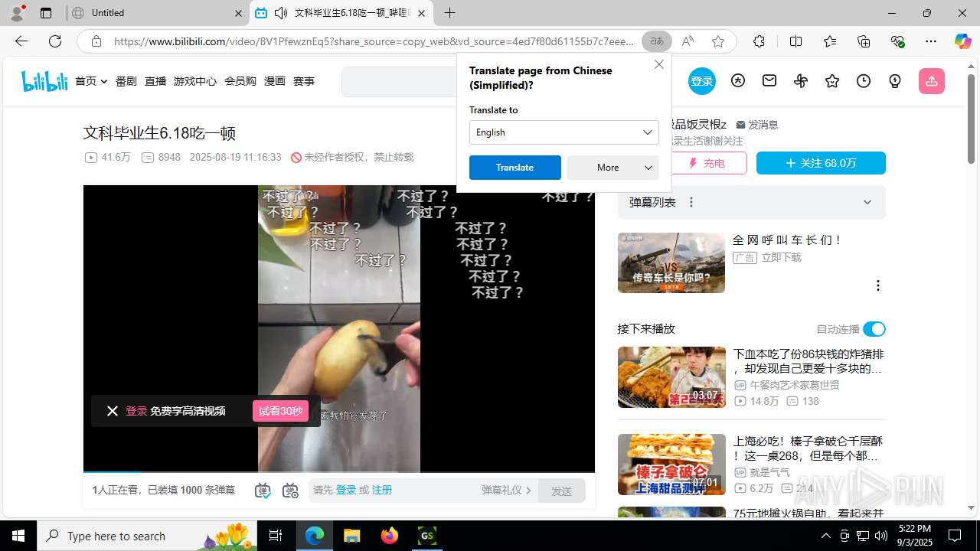The height and width of the screenshot is (551, 980).
Task: Go back with browser back arrow
Action: pyautogui.click(x=21, y=41)
